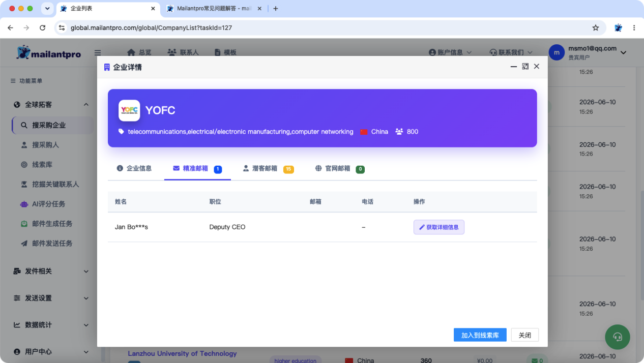
Task: Click the 关闭 button in dialog
Action: (x=524, y=335)
